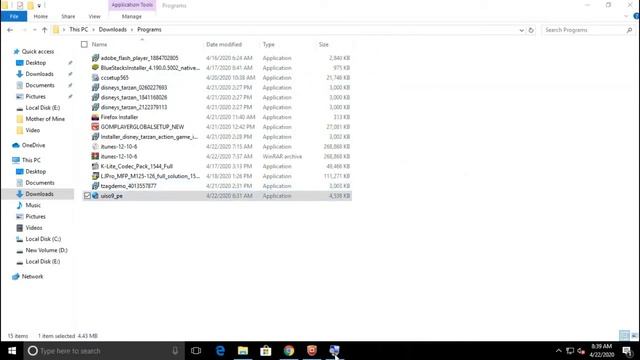The height and width of the screenshot is (360, 640).
Task: Open the Windows Start menu
Action: 12,351
